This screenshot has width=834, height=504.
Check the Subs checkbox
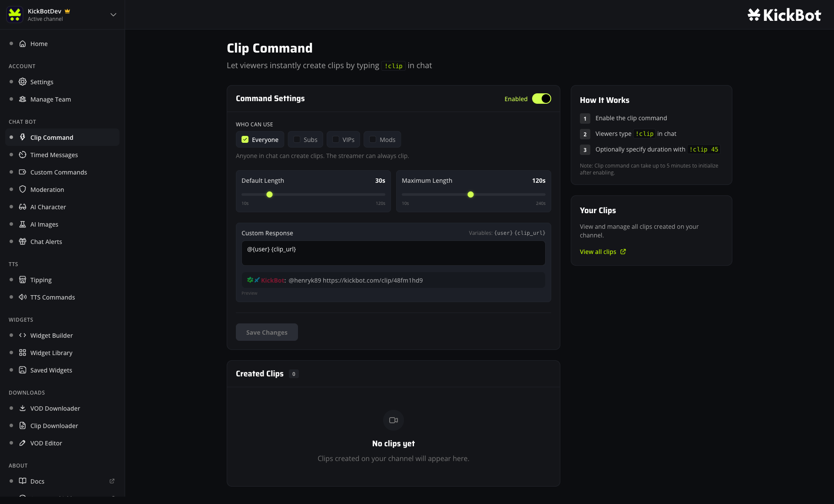pyautogui.click(x=297, y=140)
